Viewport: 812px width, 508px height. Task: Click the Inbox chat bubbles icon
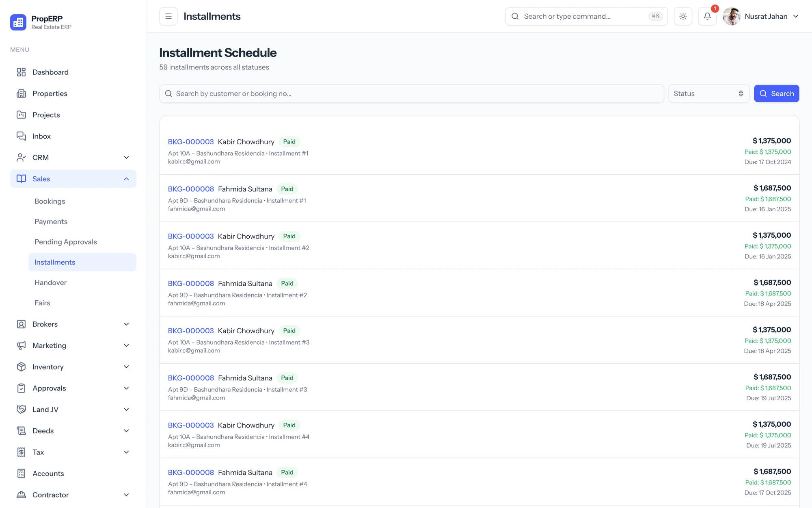[x=21, y=136]
